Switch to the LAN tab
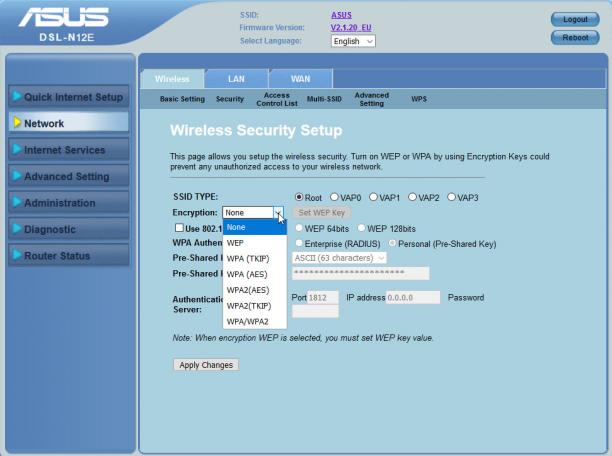 [x=236, y=79]
